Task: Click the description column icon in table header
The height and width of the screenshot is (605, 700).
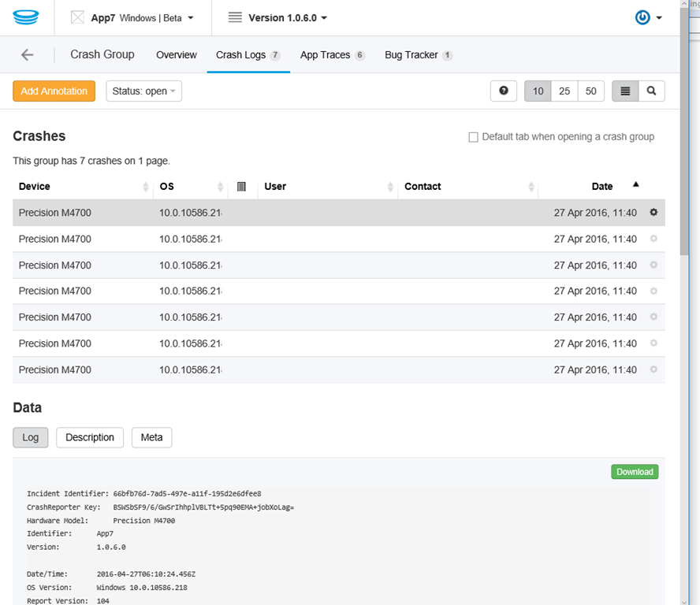Action: 242,187
